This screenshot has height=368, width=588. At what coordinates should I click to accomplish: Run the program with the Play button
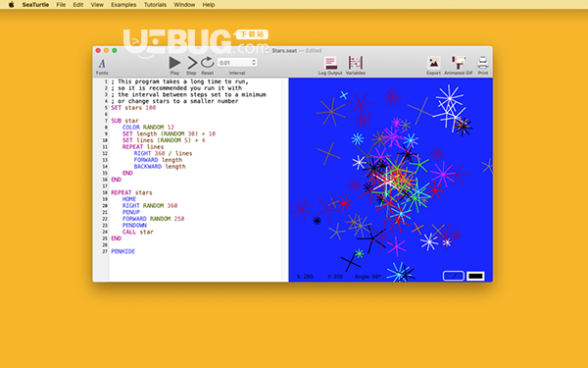click(174, 63)
